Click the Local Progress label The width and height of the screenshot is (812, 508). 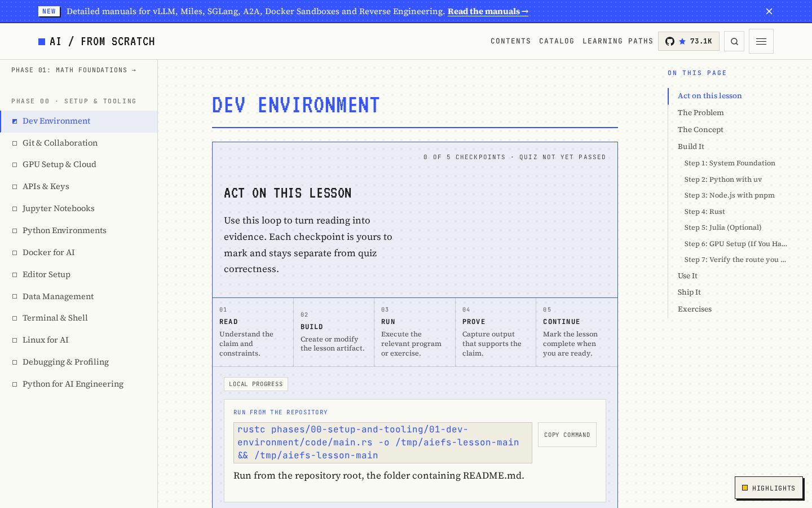click(x=256, y=384)
